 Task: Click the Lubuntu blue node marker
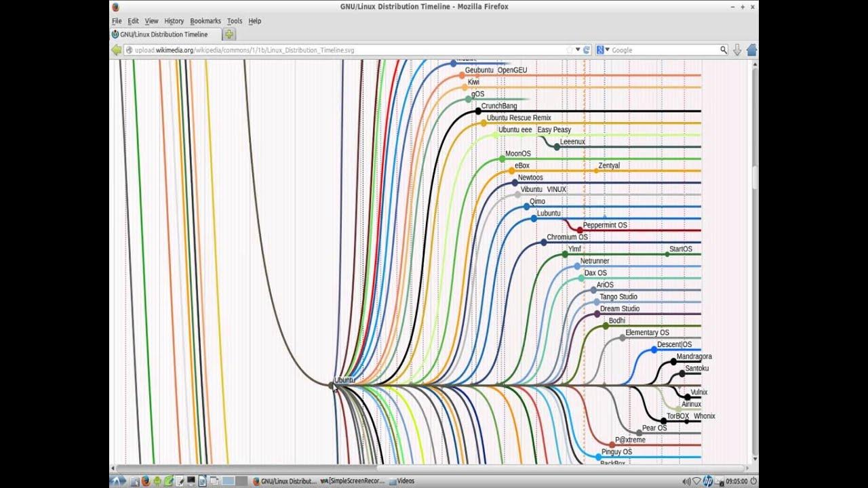tap(534, 218)
